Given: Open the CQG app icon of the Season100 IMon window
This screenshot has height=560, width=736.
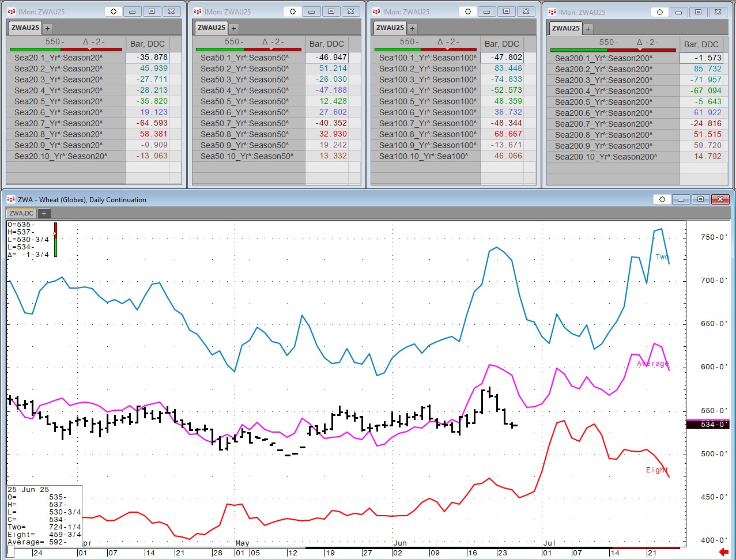Looking at the screenshot, I should [376, 12].
